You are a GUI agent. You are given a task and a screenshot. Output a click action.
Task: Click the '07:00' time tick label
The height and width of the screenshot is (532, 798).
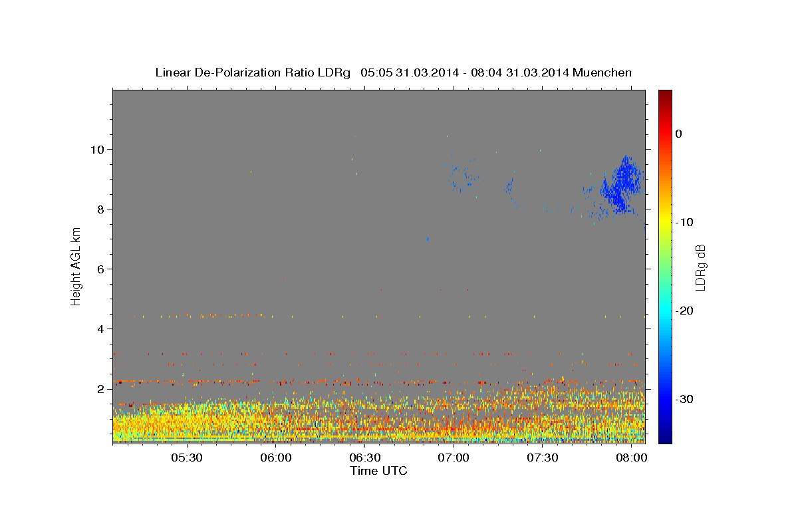454,458
